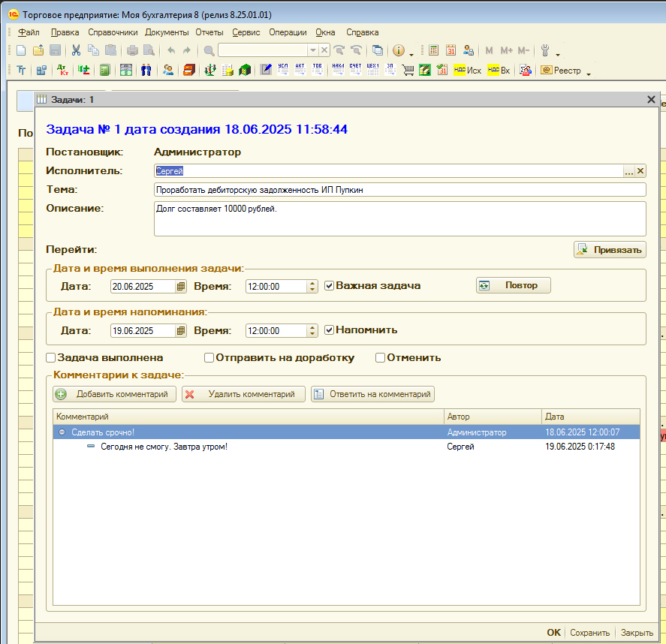Screen dimensions: 666x644
Task: Collapse the 'Сделать срочно!' comment row
Action: point(62,432)
